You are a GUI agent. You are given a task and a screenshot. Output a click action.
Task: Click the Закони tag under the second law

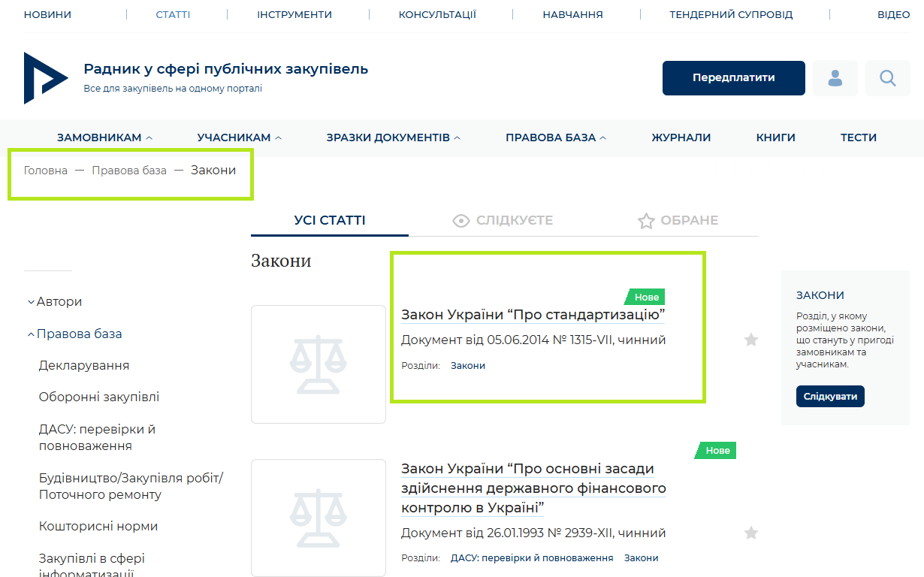[x=642, y=558]
